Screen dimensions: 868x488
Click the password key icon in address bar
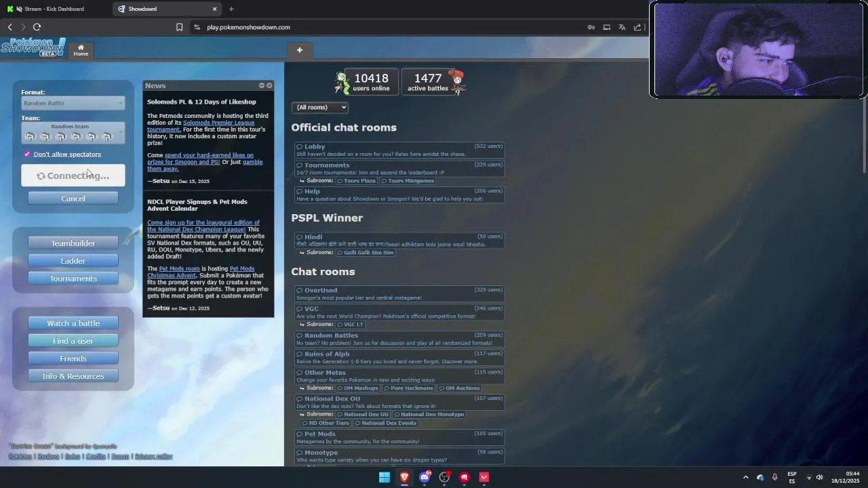tap(591, 27)
